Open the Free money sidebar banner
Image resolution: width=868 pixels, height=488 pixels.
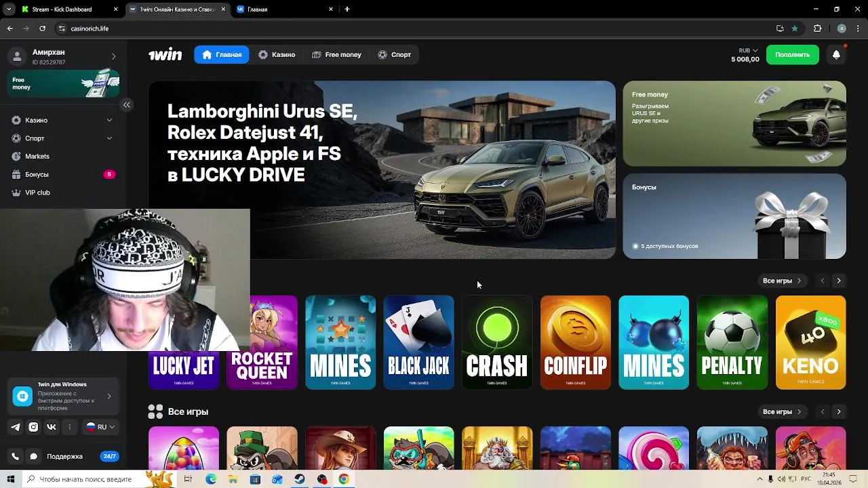click(64, 84)
